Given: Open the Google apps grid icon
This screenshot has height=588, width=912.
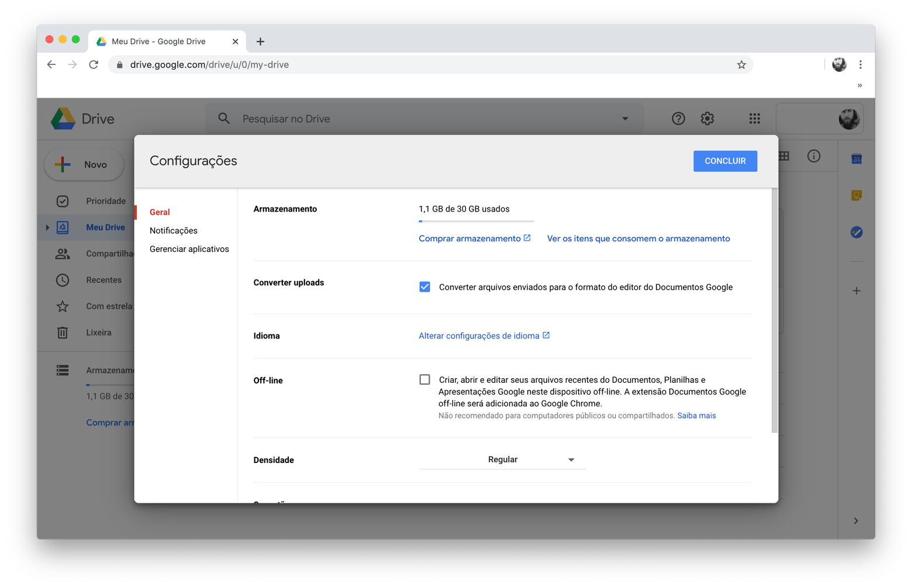Looking at the screenshot, I should point(755,119).
